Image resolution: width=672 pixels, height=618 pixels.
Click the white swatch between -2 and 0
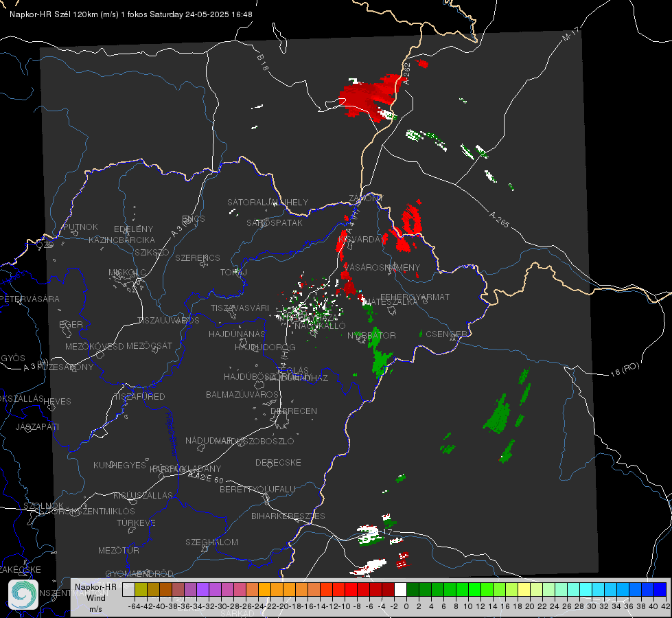click(400, 589)
